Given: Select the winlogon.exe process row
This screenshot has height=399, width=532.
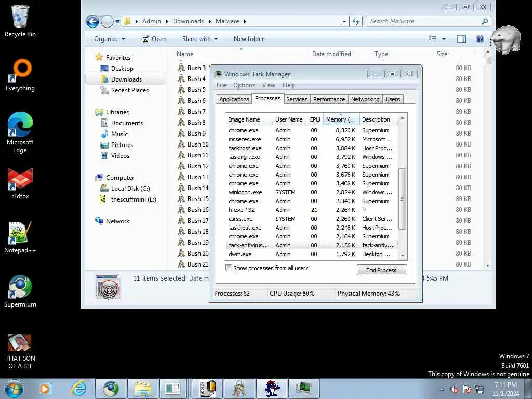Looking at the screenshot, I should point(311,192).
